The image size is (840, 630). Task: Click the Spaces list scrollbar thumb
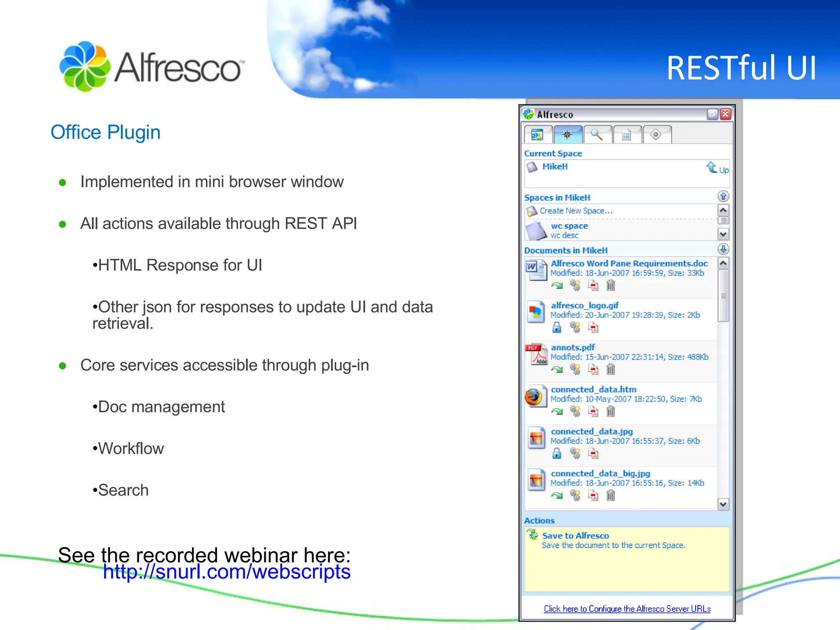point(723,221)
